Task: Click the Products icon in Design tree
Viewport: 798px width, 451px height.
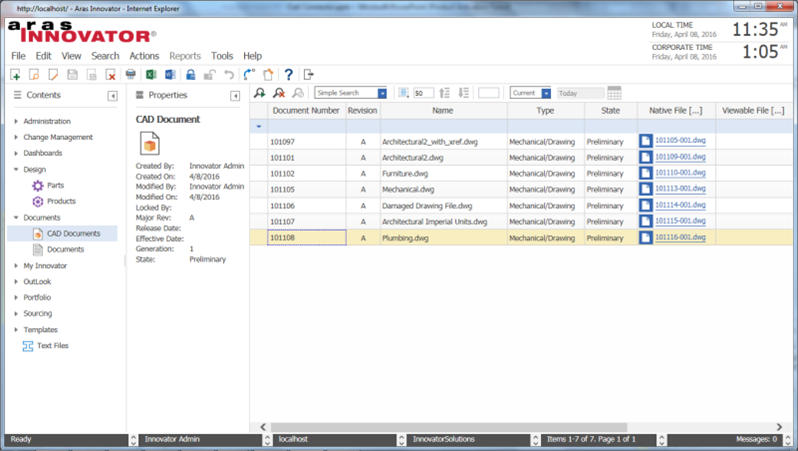Action: click(38, 202)
